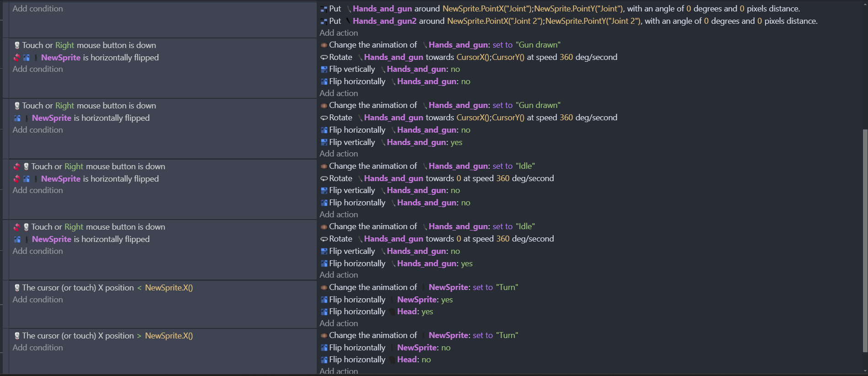Click the NewSprite.PointX("Joint") expression in Put action

488,9
